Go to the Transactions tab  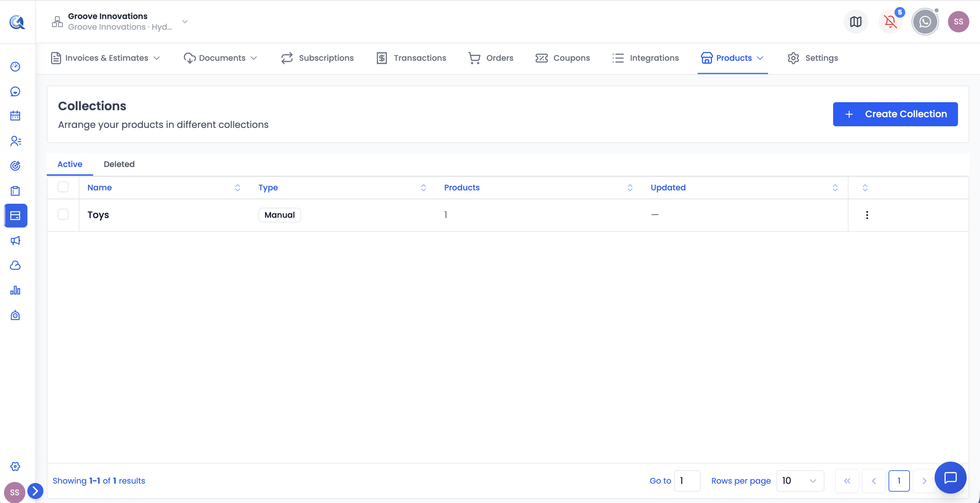(x=411, y=58)
